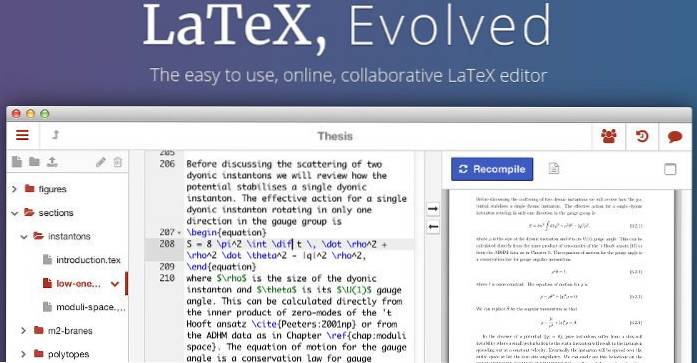Open the chat speech bubble icon
The image size is (697, 363).
coord(675,136)
